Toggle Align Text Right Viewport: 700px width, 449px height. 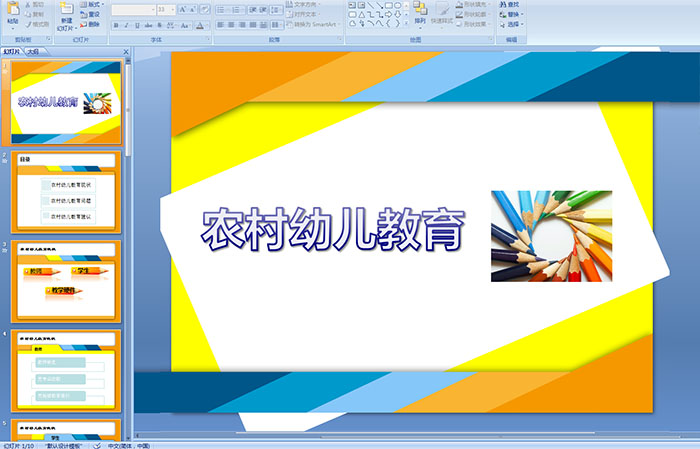point(242,25)
